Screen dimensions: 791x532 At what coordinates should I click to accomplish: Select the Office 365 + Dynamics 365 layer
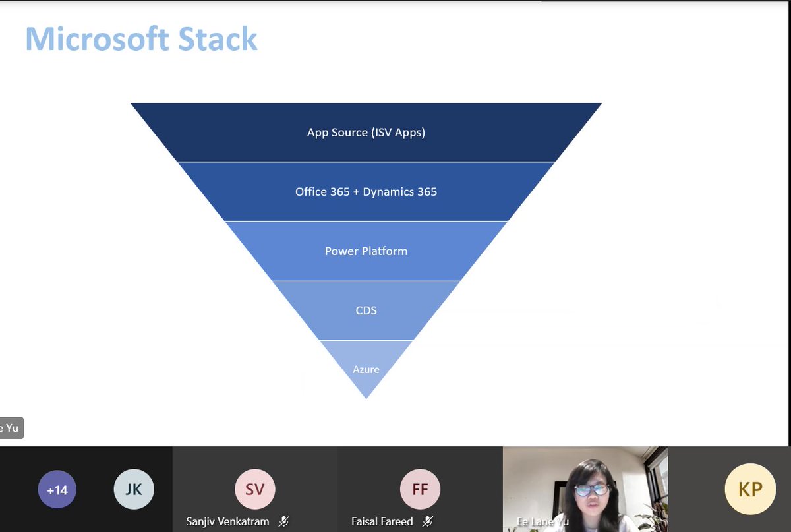(366, 192)
